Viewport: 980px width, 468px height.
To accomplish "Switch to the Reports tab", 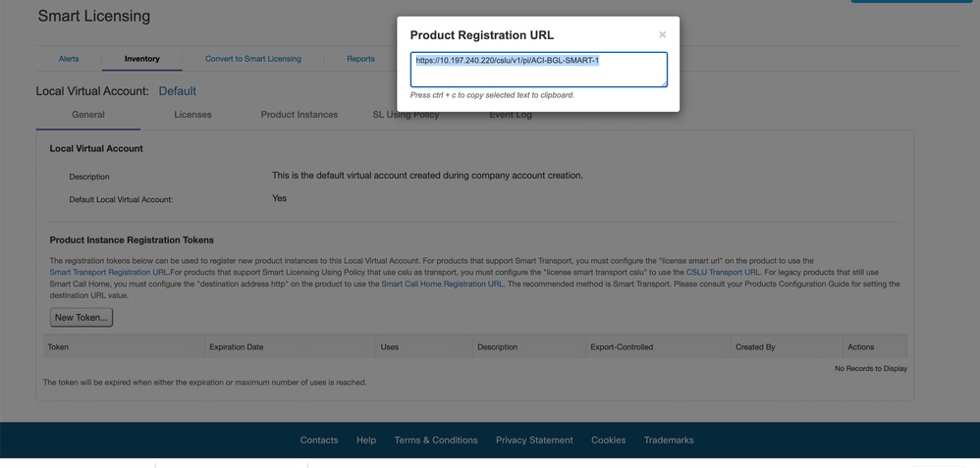I will [360, 59].
